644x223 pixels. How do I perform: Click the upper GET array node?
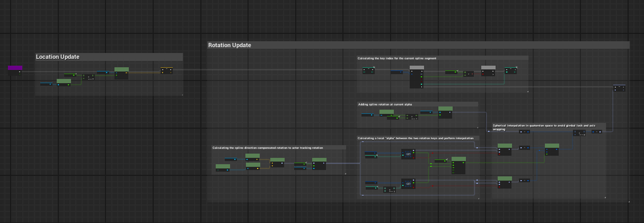click(x=409, y=154)
